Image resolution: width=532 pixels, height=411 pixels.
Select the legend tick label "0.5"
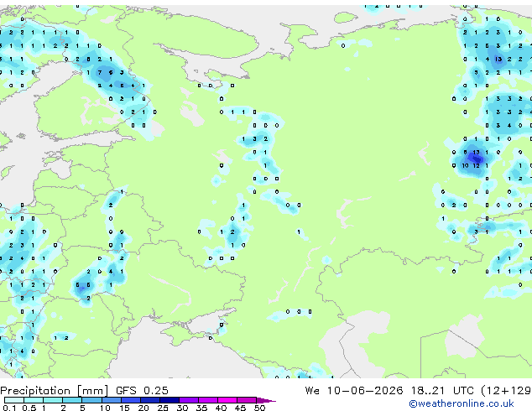click(x=29, y=408)
